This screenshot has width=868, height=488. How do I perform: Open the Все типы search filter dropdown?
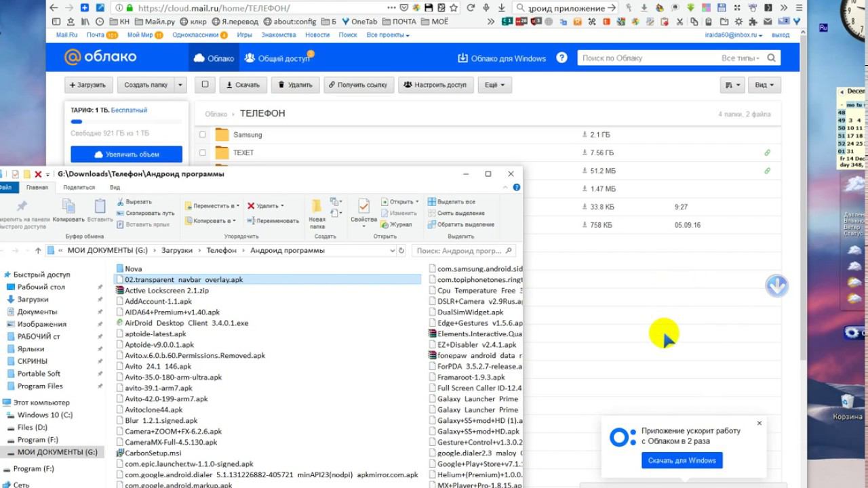pos(741,58)
